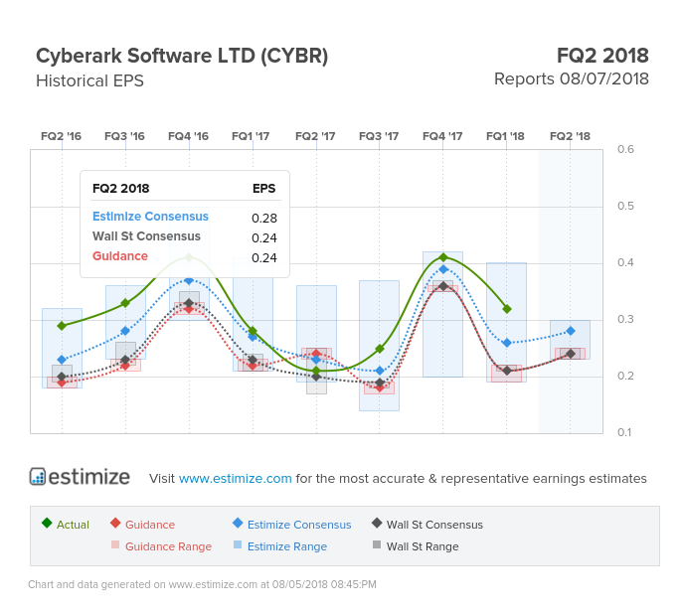Image resolution: width=681 pixels, height=616 pixels.
Task: Click FQ4 '17 green Actual peak point
Action: click(x=443, y=257)
